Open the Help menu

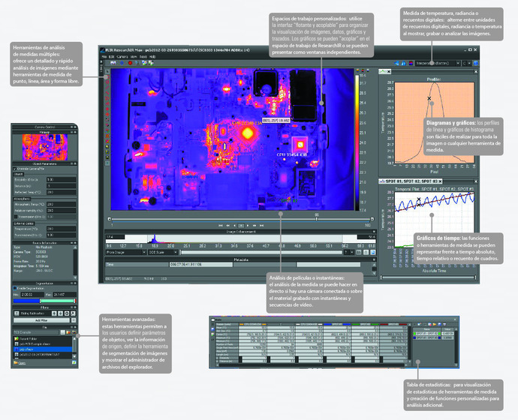tap(152, 57)
